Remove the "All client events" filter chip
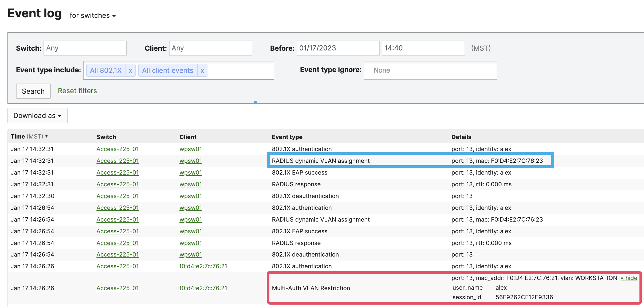Screen dimensions: 644x307 [x=202, y=70]
